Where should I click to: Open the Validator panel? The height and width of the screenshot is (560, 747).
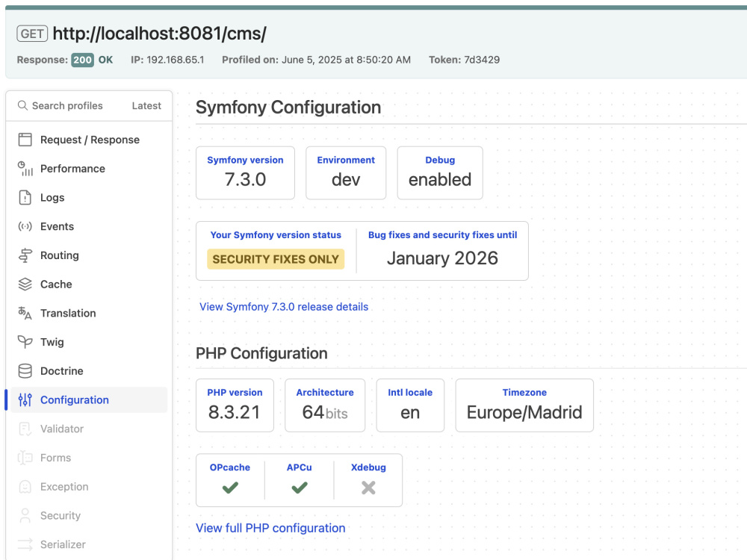coord(89,429)
